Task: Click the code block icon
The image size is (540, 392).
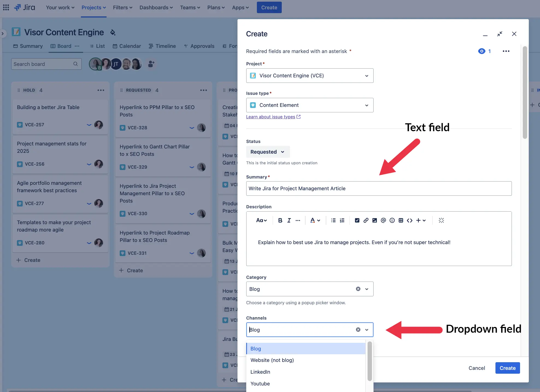Action: 409,220
